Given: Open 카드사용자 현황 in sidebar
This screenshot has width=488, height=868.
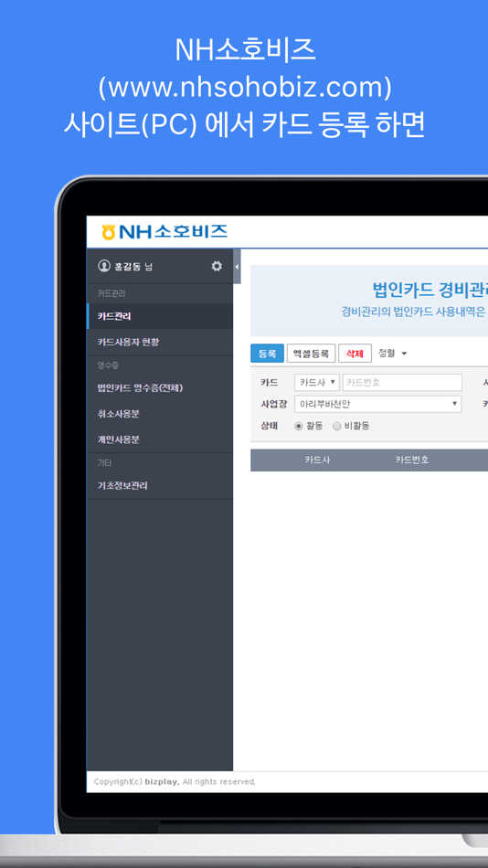Looking at the screenshot, I should tap(160, 342).
